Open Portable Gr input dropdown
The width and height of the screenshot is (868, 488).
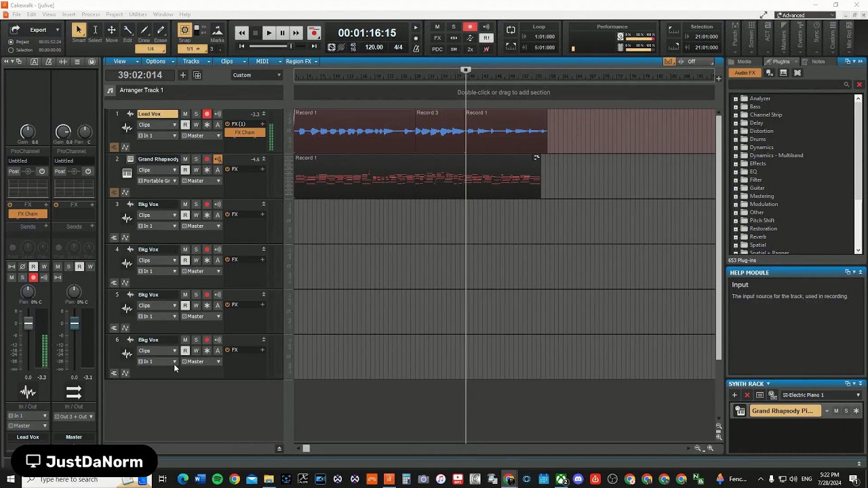coord(158,181)
